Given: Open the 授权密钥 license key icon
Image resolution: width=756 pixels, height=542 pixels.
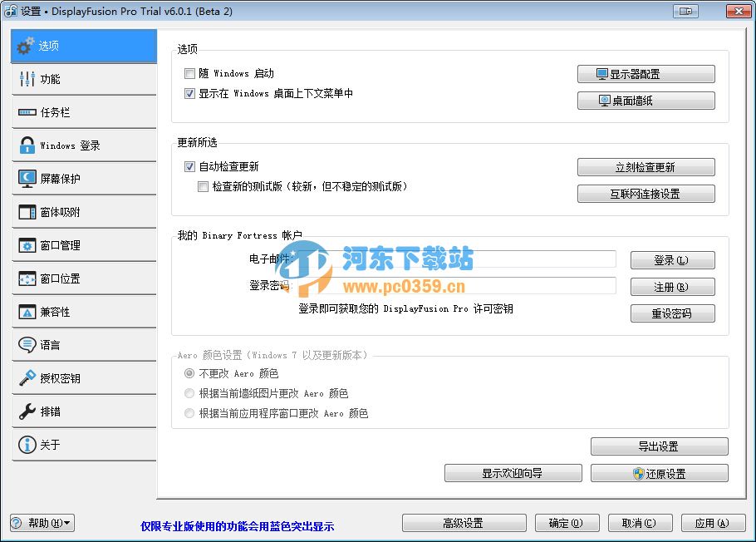Looking at the screenshot, I should [29, 377].
